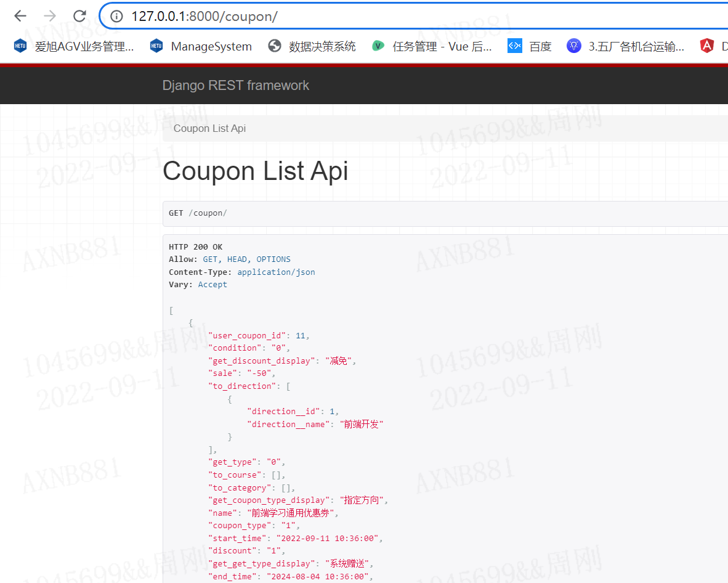728x583 pixels.
Task: Click the "direction__id": 1 line
Action: pyautogui.click(x=293, y=412)
